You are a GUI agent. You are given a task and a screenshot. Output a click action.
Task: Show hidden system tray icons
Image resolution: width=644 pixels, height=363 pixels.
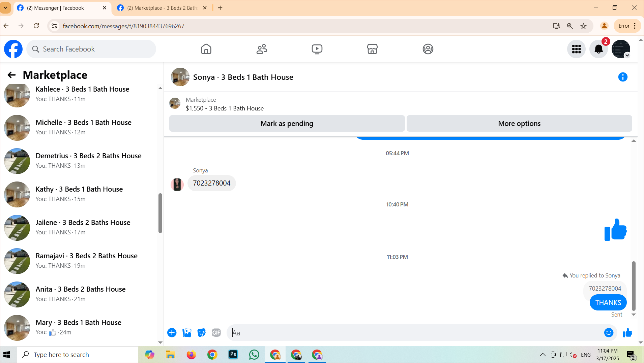coord(543,355)
